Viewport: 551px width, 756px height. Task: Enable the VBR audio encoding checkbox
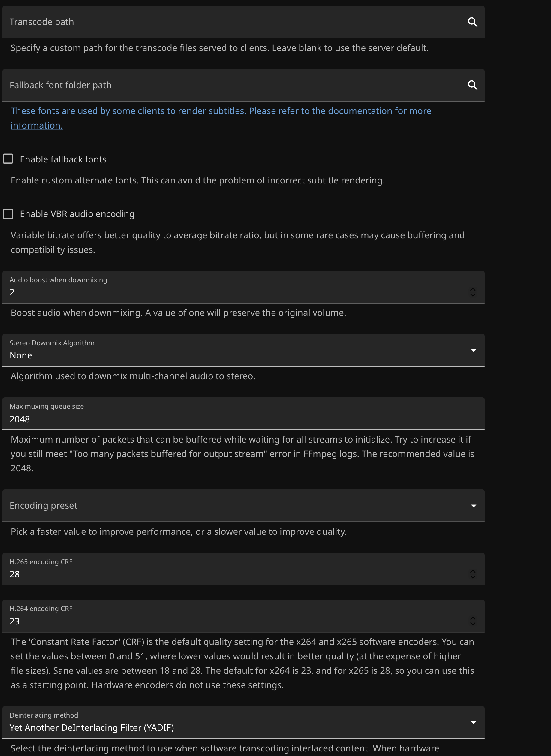pyautogui.click(x=8, y=214)
